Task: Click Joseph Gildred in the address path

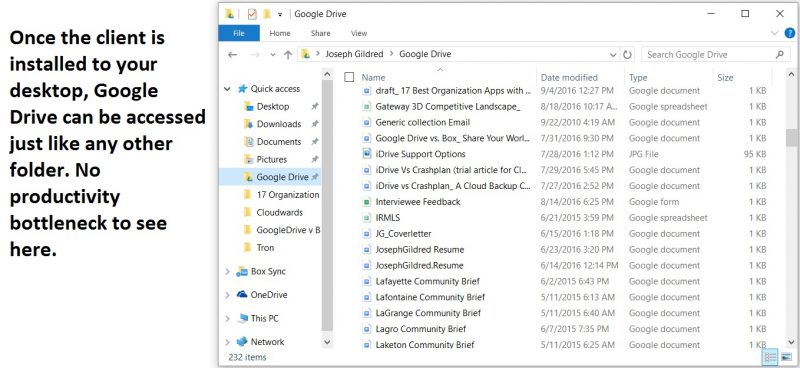Action: [353, 54]
